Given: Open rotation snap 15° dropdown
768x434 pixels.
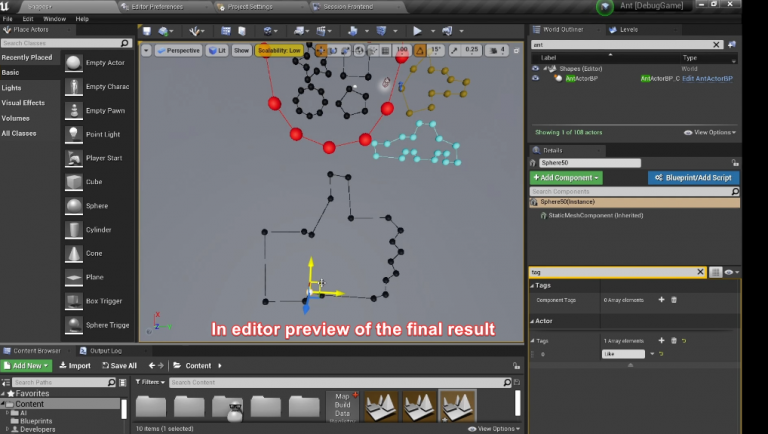Looking at the screenshot, I should [x=435, y=50].
